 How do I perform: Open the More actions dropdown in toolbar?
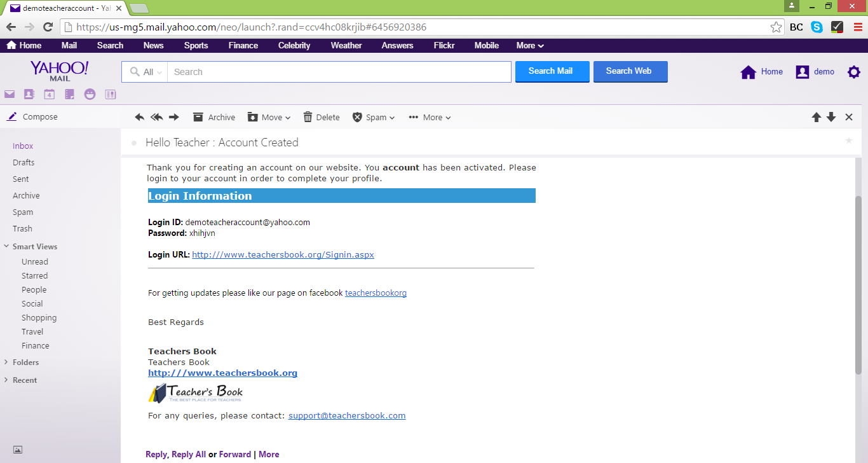point(430,117)
